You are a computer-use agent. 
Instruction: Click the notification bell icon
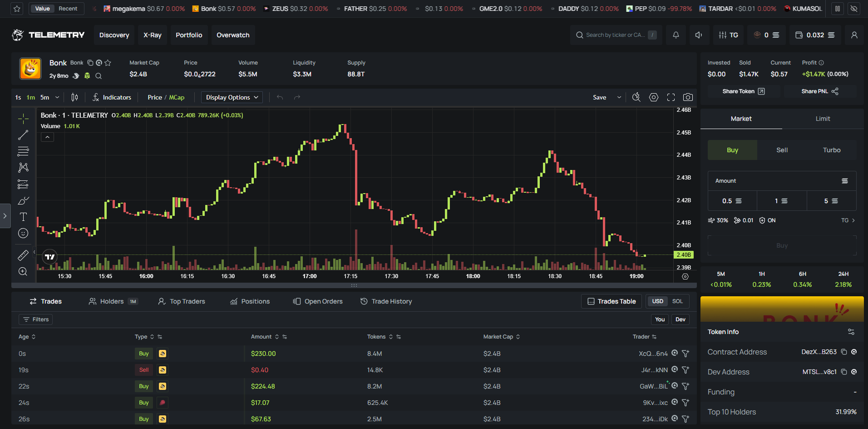[676, 35]
